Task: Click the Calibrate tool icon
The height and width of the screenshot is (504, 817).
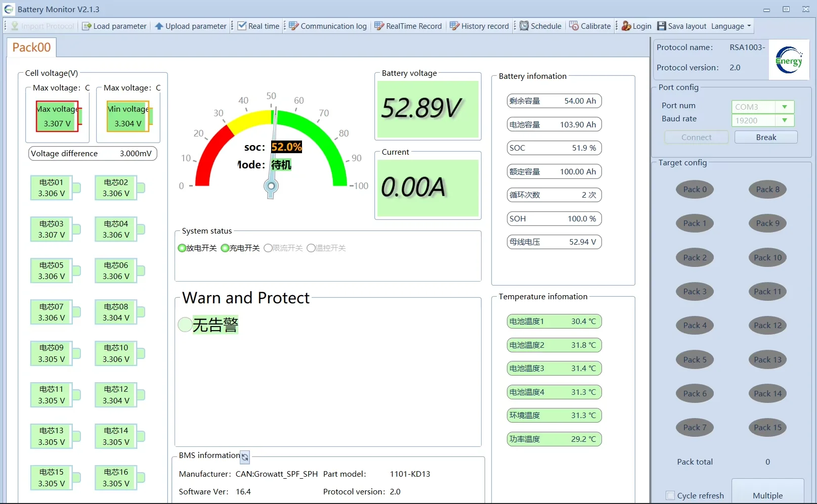Action: (574, 26)
